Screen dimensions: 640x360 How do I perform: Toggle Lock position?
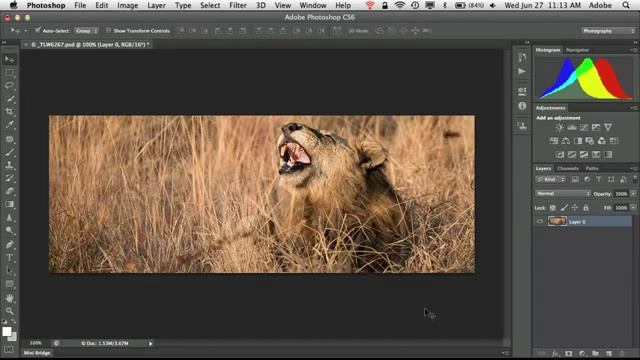pyautogui.click(x=575, y=208)
